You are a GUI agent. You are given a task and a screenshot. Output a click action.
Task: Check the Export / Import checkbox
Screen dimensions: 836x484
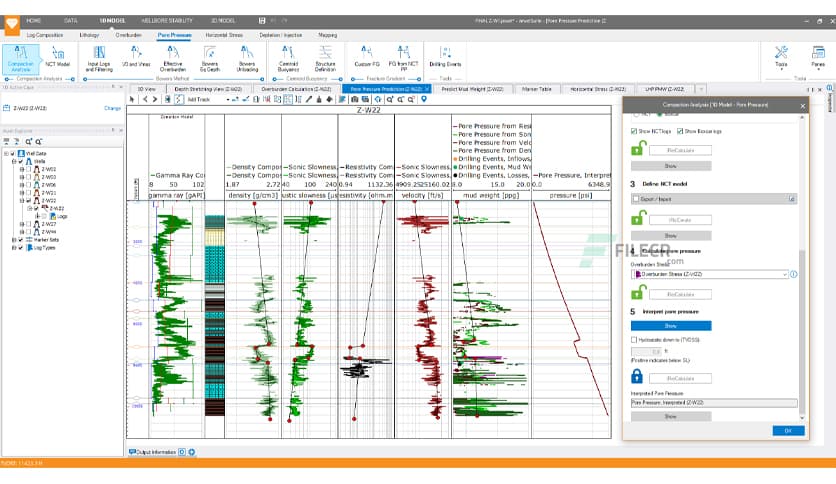pyautogui.click(x=634, y=200)
